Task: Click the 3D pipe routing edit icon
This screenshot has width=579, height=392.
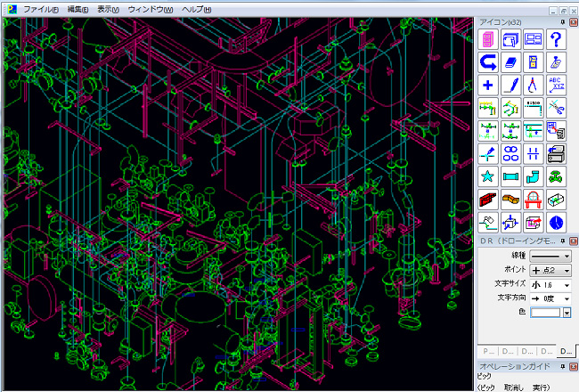Action: 510,108
